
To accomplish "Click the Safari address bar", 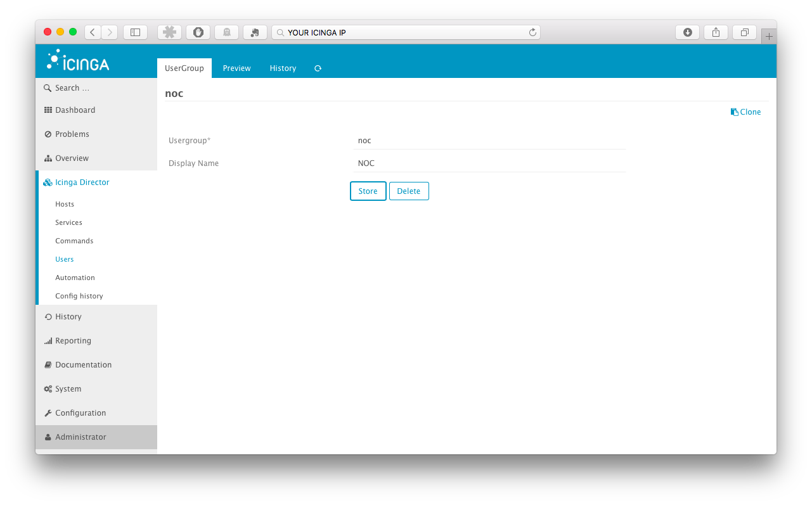I will click(406, 32).
